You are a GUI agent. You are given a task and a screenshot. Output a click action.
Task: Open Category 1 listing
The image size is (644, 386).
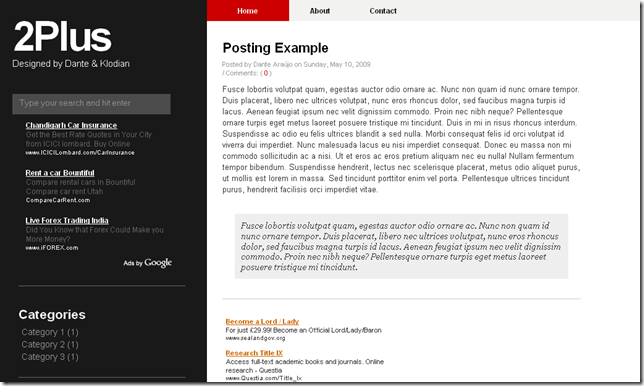[x=50, y=332]
